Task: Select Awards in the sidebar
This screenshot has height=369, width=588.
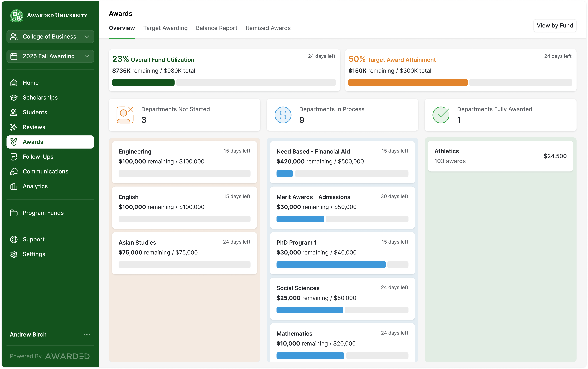Action: (x=50, y=142)
